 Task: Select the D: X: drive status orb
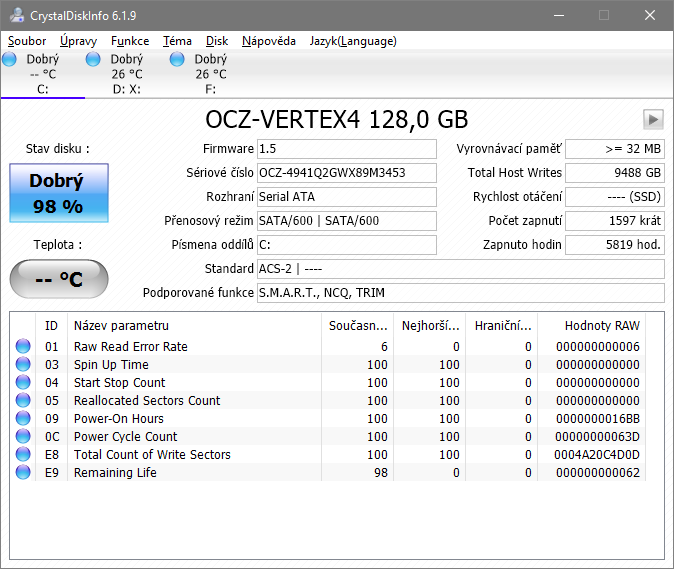coord(94,59)
